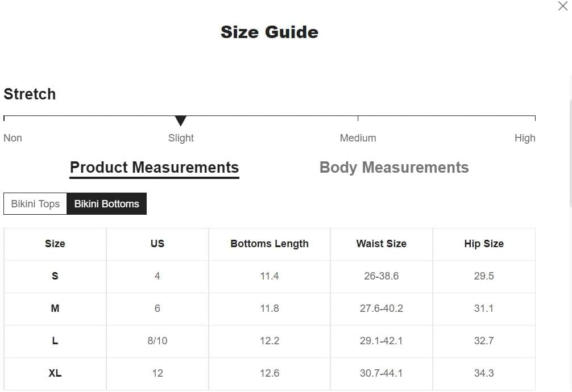This screenshot has width=572, height=392.
Task: Close the Size Guide dialog
Action: point(562,6)
